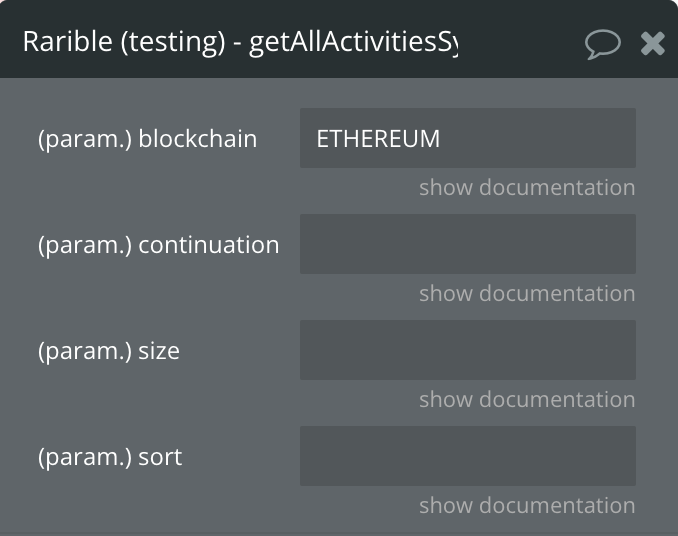Activate the empty sort parameter field
The image size is (678, 536).
click(x=468, y=456)
